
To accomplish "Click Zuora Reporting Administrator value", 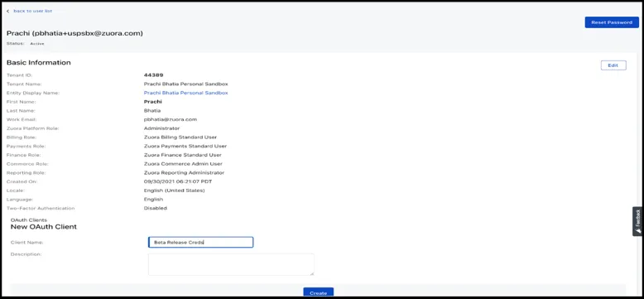I will click(x=184, y=173).
